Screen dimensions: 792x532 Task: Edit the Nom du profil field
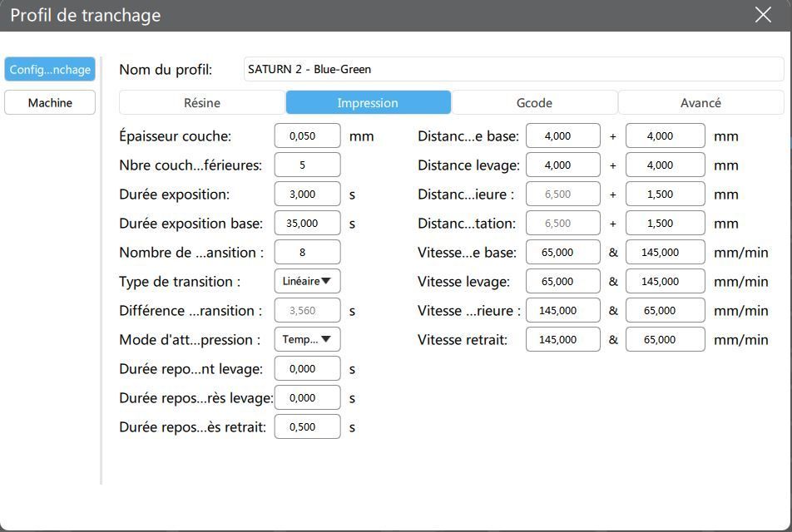tap(513, 69)
